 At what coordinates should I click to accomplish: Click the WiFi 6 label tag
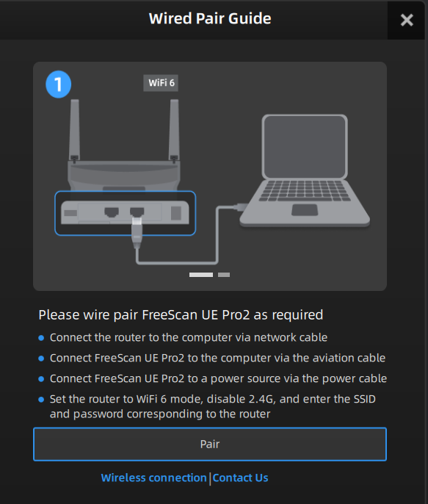pyautogui.click(x=161, y=83)
